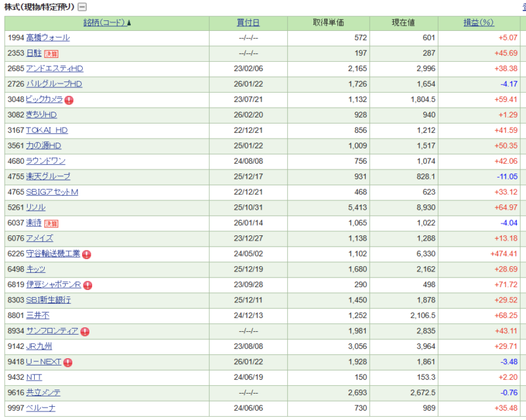Click the ベルーナ stock name
The height and width of the screenshot is (420, 526).
[41, 408]
